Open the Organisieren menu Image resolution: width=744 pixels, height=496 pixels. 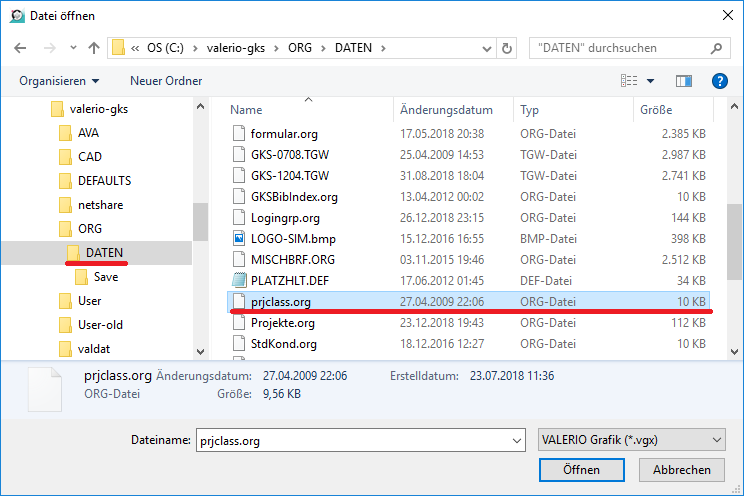(x=59, y=81)
